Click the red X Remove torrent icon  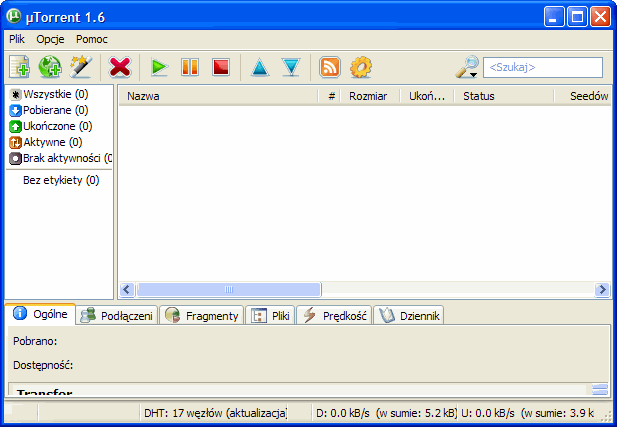(x=120, y=67)
